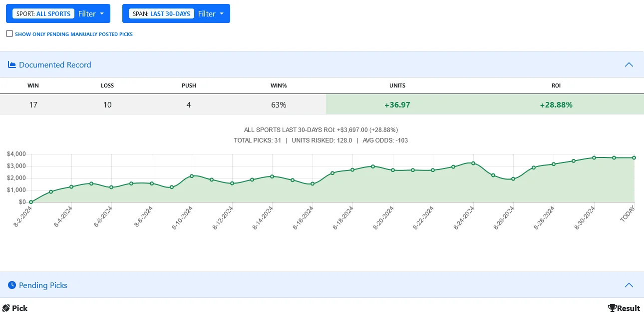The height and width of the screenshot is (318, 644).
Task: Collapse the Documented Record section chevron
Action: 629,64
